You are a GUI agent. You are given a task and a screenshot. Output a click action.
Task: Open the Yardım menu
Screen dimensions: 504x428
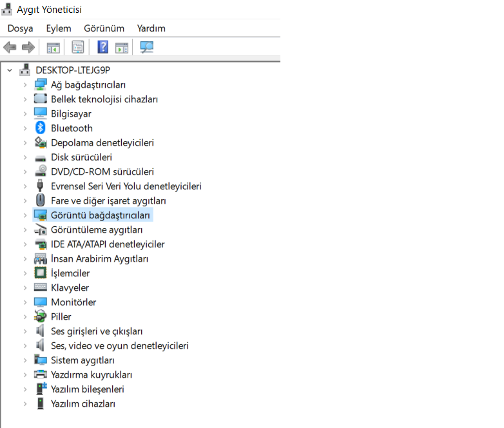151,28
